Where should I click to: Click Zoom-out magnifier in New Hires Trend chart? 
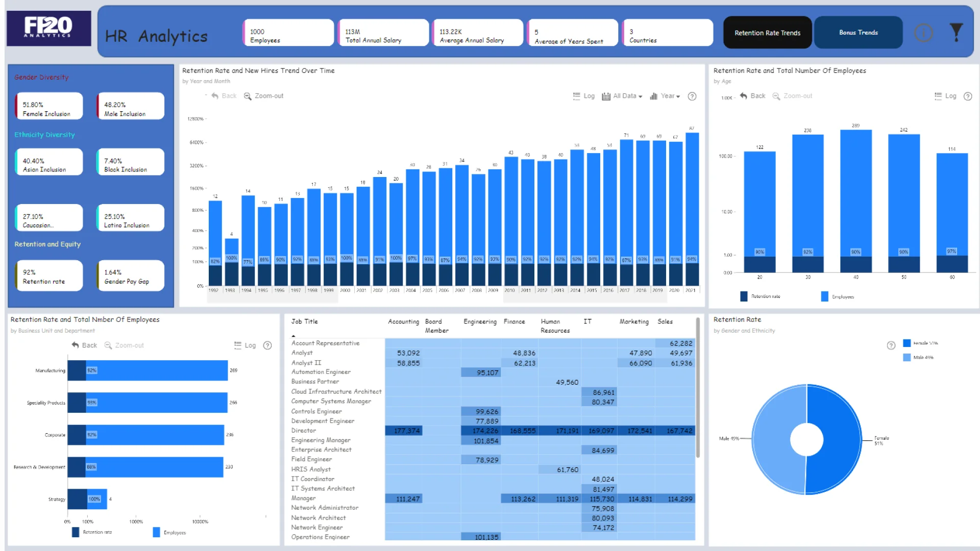(x=263, y=96)
